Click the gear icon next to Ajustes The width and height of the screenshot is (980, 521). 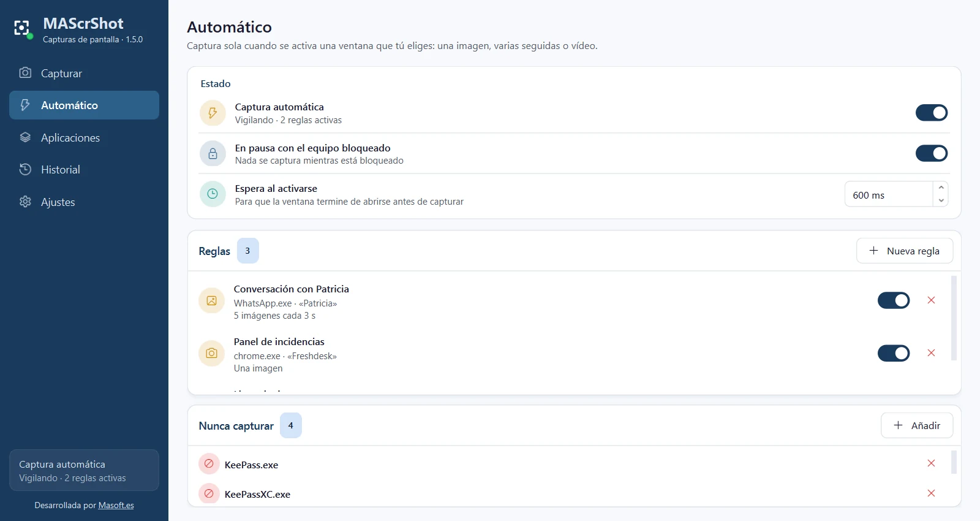(25, 202)
